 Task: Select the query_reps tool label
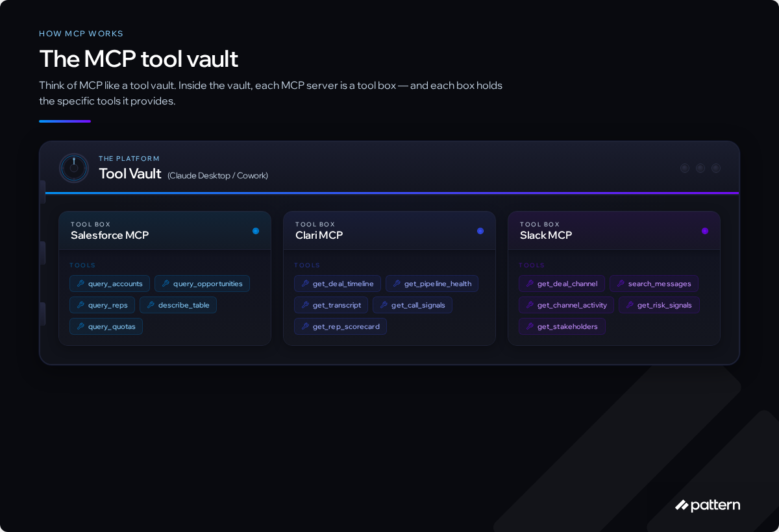108,305
